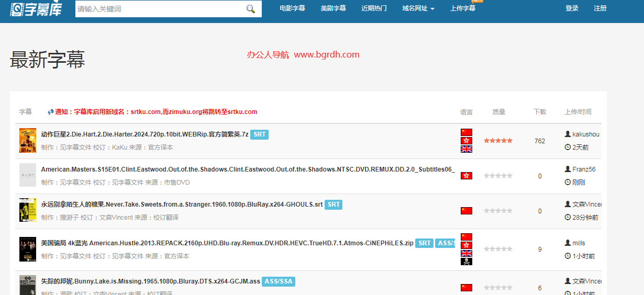The height and width of the screenshot is (295, 644).
Task: Click the China flag for Die Hart 2
Action: [x=467, y=132]
